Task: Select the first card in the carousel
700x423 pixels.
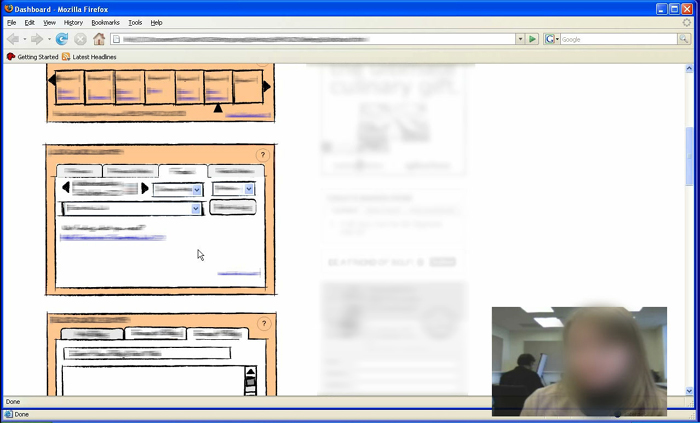Action: point(70,87)
